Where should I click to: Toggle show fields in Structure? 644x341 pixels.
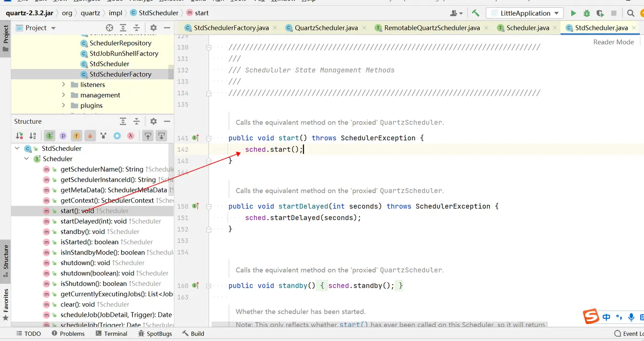pos(76,136)
